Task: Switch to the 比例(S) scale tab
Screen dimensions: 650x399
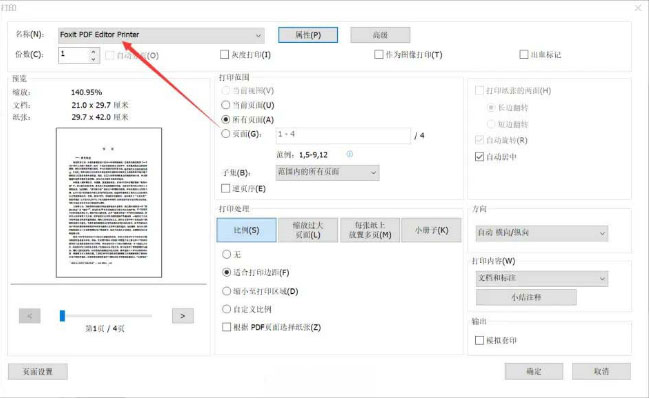Action: (x=247, y=230)
